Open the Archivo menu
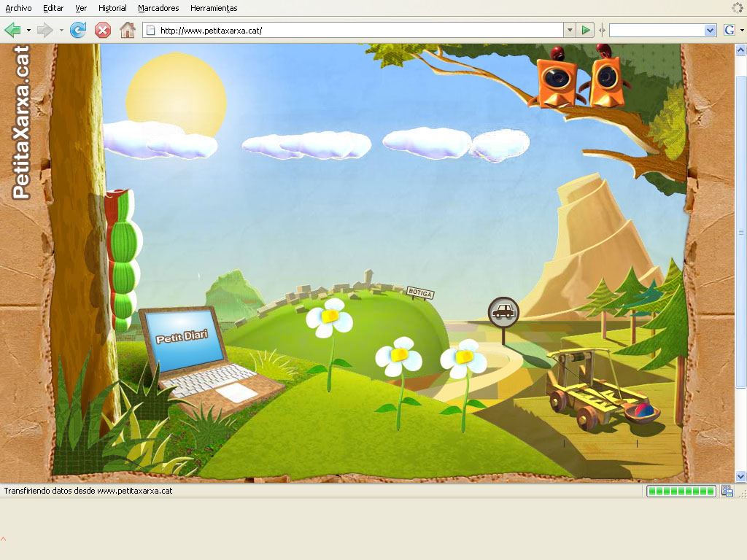Image resolution: width=747 pixels, height=560 pixels. 18,8
